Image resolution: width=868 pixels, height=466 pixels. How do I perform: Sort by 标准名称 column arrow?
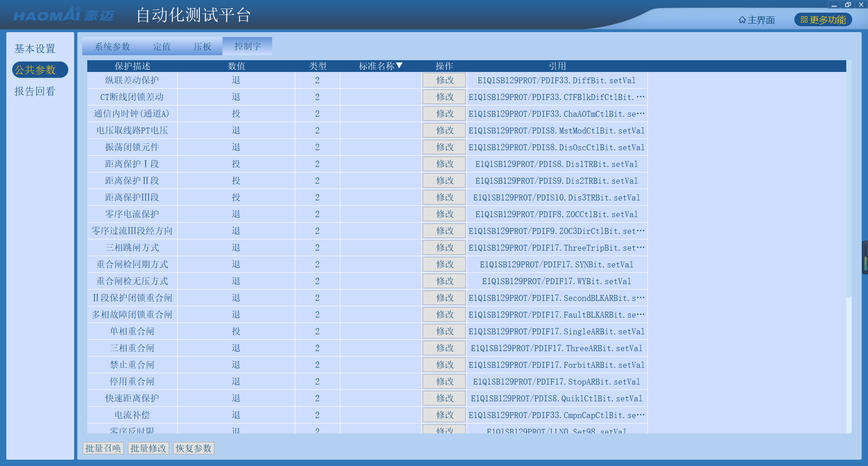point(399,66)
